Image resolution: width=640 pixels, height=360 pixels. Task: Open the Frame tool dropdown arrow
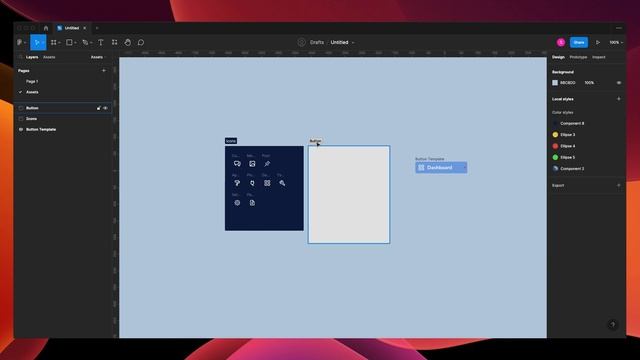(60, 43)
